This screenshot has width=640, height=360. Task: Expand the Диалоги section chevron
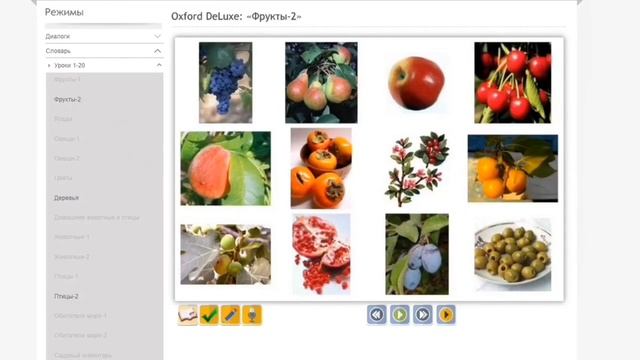158,36
